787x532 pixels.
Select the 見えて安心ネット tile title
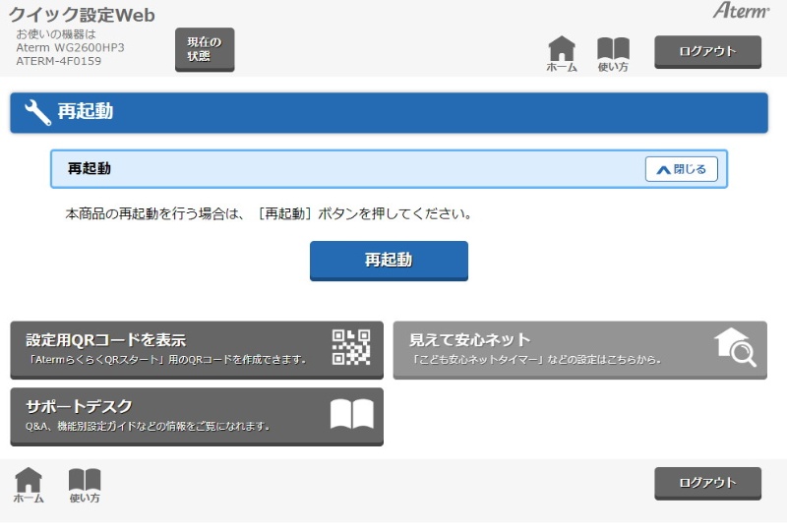[x=469, y=340]
